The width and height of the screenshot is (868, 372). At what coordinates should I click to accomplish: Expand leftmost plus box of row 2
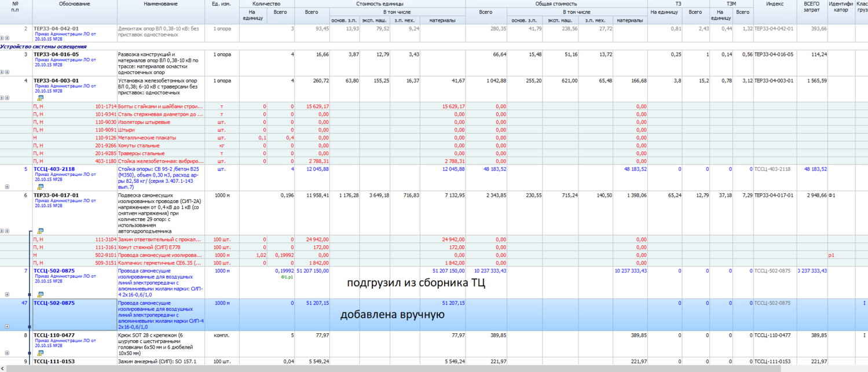tap(2, 38)
